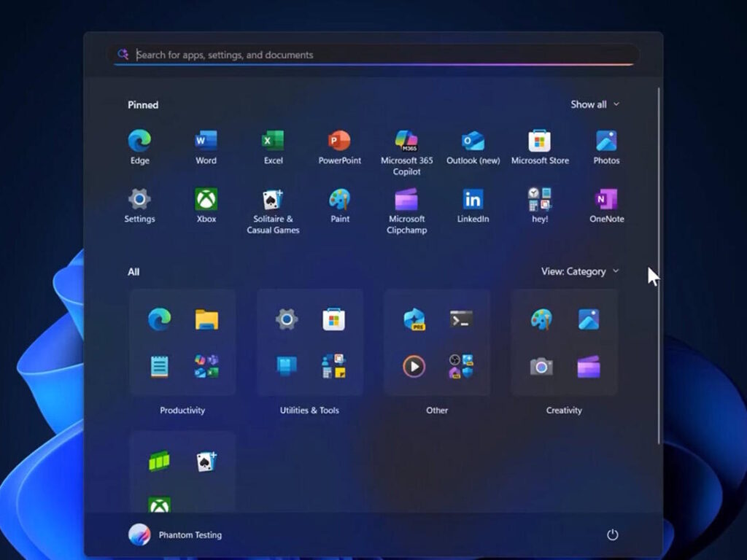Open Solitaire in the games category
Screen dimensions: 747x560
(x=206, y=462)
